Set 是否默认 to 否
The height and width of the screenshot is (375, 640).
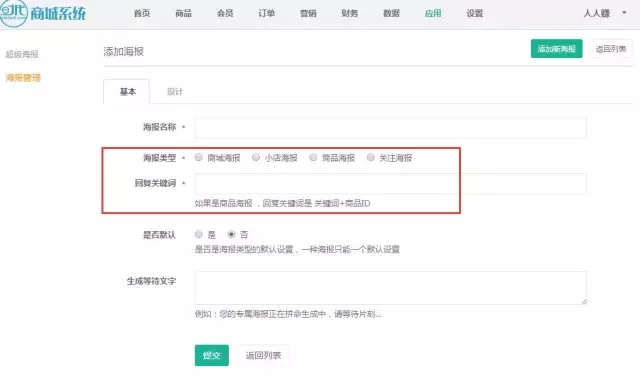click(x=231, y=234)
